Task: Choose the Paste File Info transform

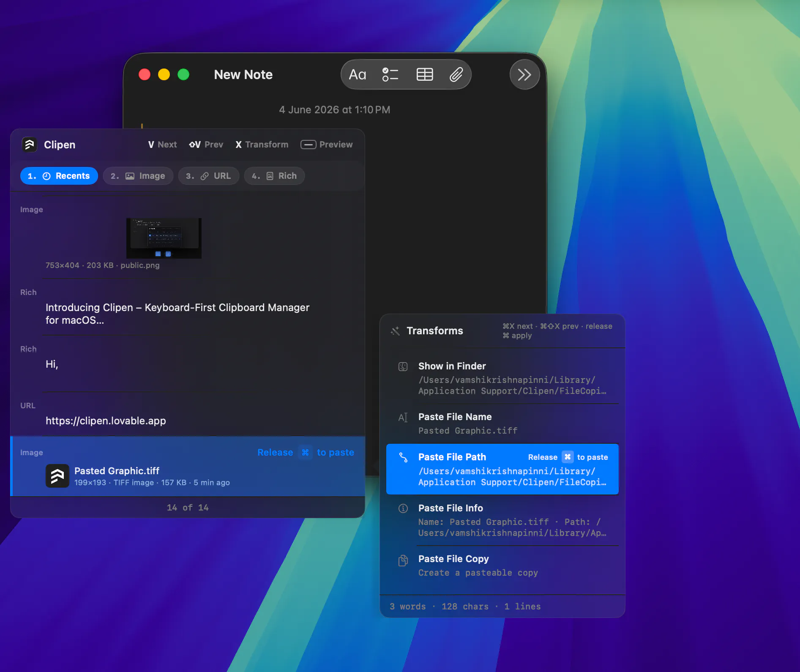Action: pyautogui.click(x=502, y=520)
